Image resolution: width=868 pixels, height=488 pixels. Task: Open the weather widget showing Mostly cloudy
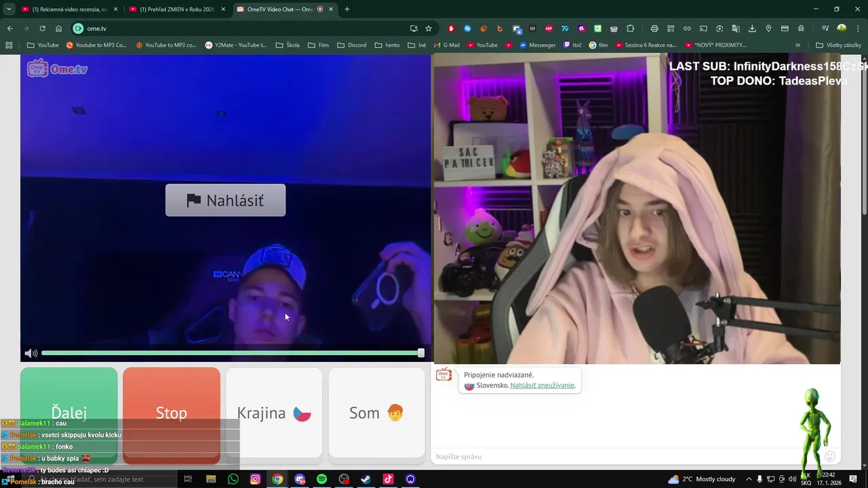coord(702,479)
